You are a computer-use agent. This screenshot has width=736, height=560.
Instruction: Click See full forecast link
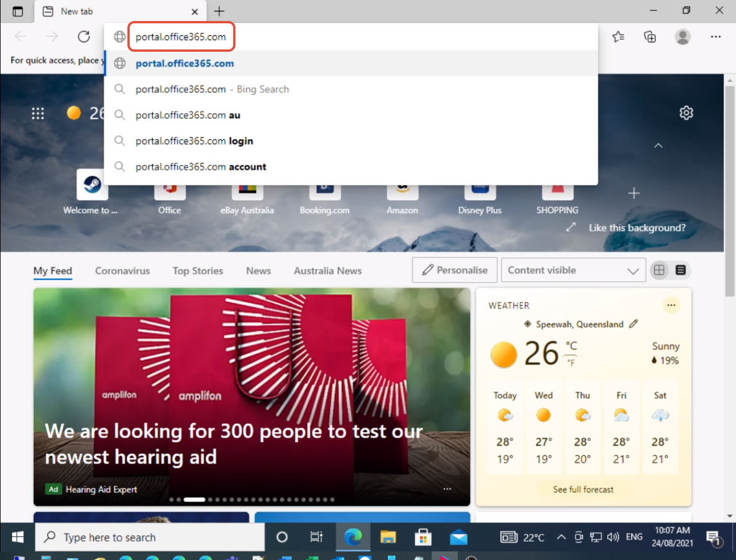[x=583, y=490]
